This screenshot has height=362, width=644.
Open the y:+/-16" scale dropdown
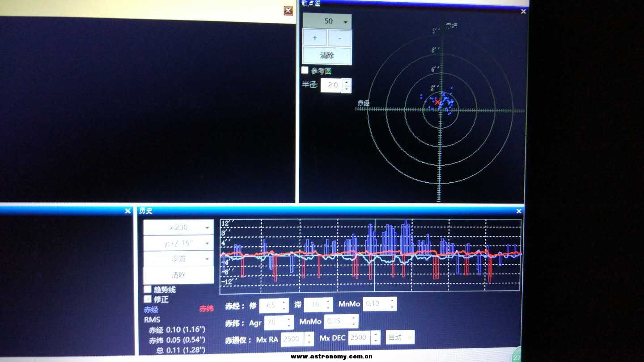[x=178, y=243]
